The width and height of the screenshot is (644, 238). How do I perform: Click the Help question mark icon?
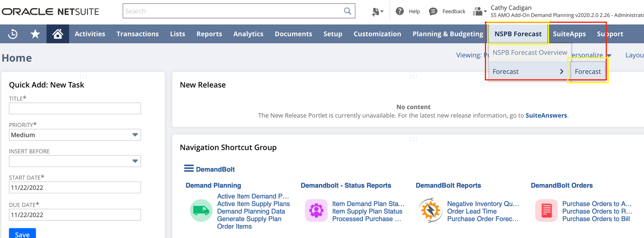point(400,11)
